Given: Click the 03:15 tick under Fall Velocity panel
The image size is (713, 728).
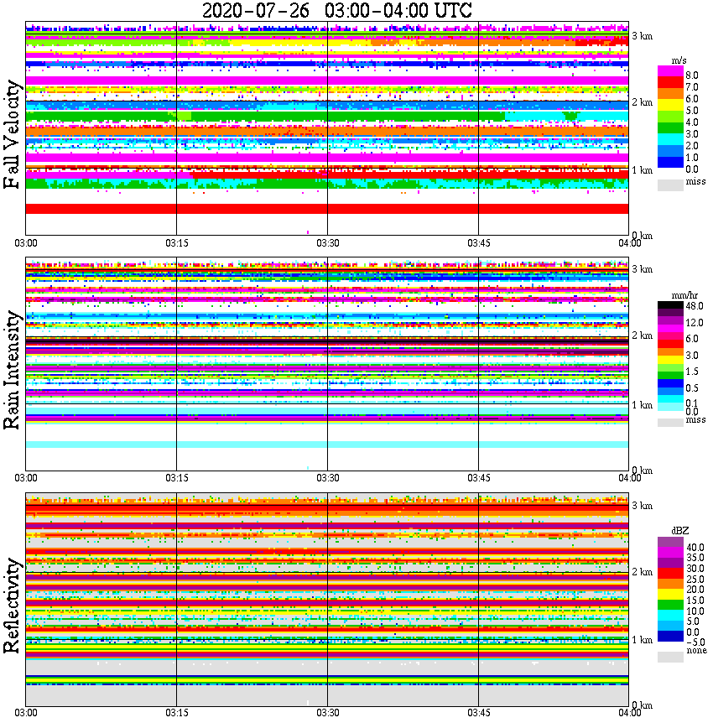Looking at the screenshot, I should click(x=177, y=243).
